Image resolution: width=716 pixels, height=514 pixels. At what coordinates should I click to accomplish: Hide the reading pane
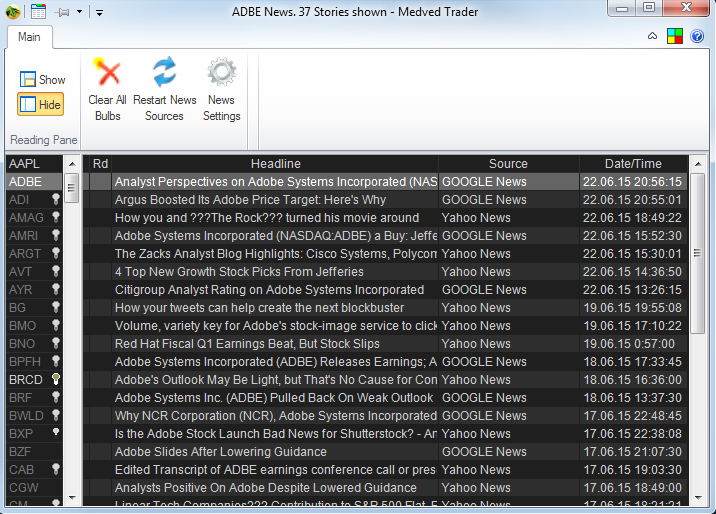tap(41, 105)
